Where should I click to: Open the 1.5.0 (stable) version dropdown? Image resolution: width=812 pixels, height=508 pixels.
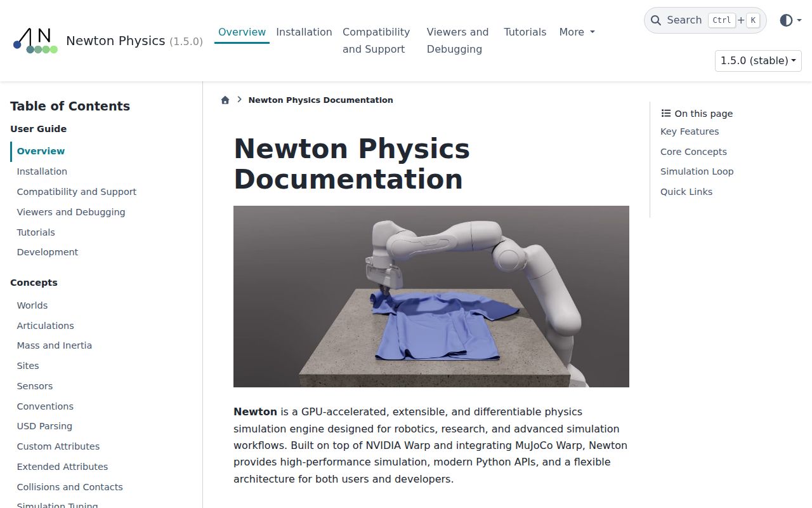[x=758, y=61]
